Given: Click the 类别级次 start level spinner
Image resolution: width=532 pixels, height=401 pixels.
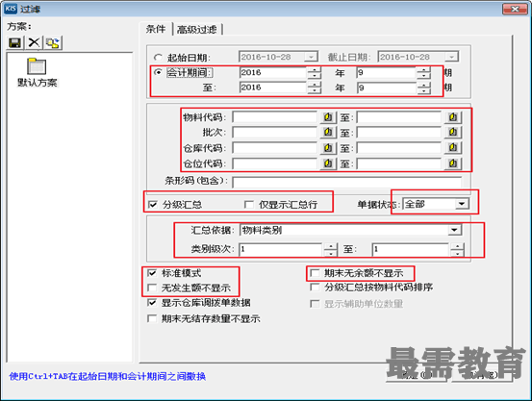Looking at the screenshot, I should (x=331, y=249).
